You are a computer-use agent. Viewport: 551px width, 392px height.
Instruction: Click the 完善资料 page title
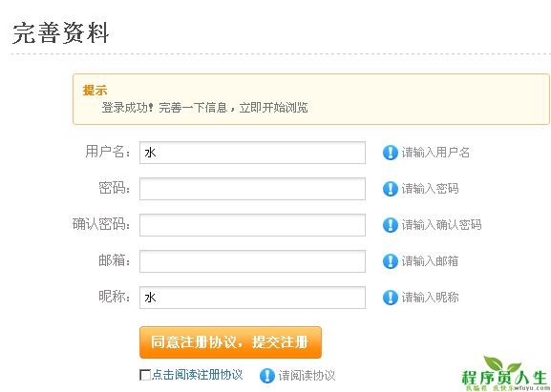pos(61,33)
